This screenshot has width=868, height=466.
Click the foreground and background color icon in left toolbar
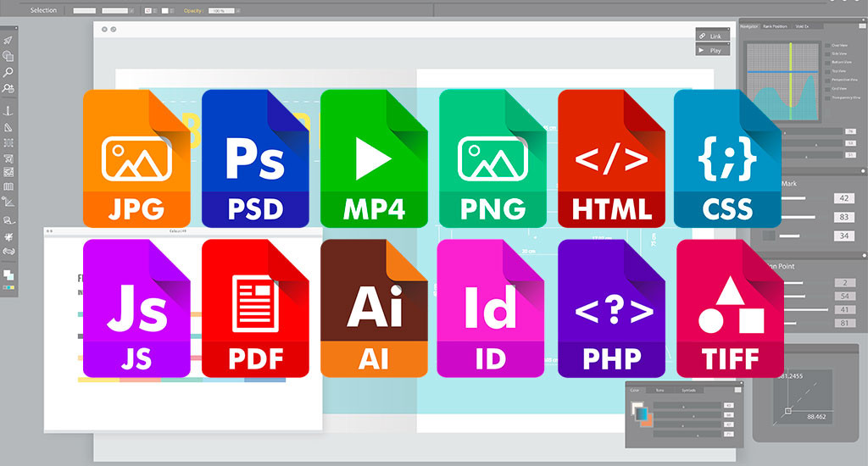8,275
